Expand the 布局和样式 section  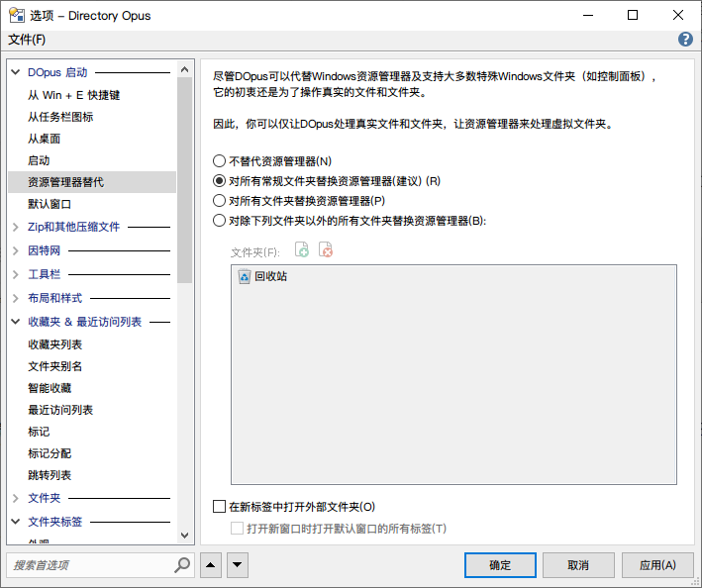point(16,298)
